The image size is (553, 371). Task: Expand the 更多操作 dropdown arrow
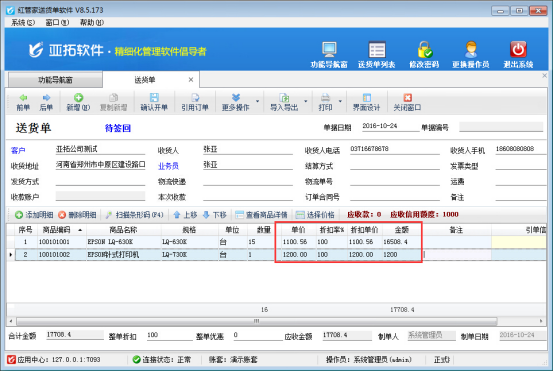click(x=257, y=101)
